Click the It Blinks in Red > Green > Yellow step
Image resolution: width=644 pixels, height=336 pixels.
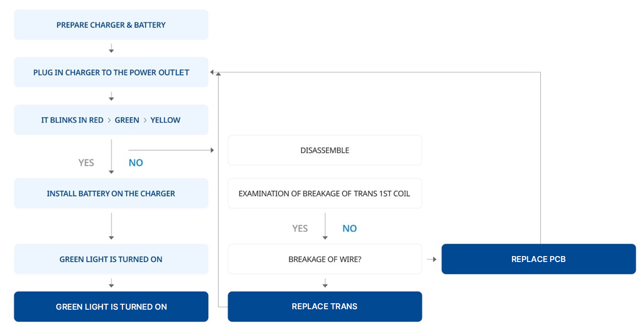tap(111, 120)
